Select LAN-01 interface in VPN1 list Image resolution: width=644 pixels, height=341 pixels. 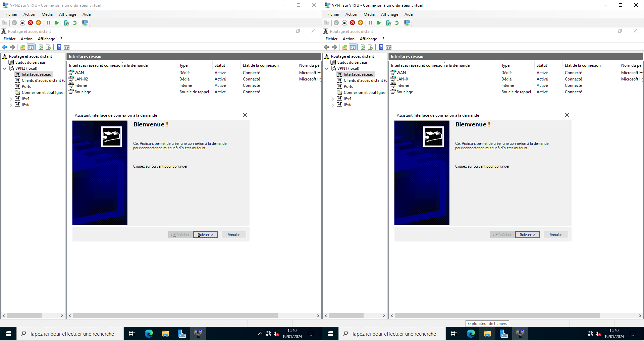(403, 79)
